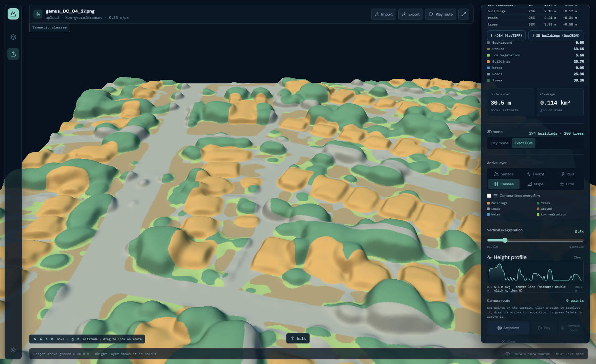
Task: Click the Water 0.0% class row
Action: 535,68
